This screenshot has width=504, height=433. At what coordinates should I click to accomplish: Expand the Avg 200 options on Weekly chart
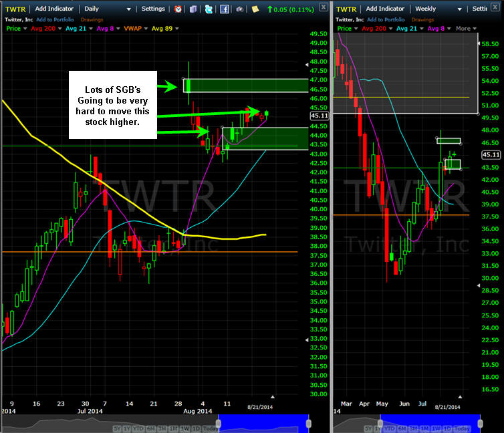pyautogui.click(x=390, y=29)
